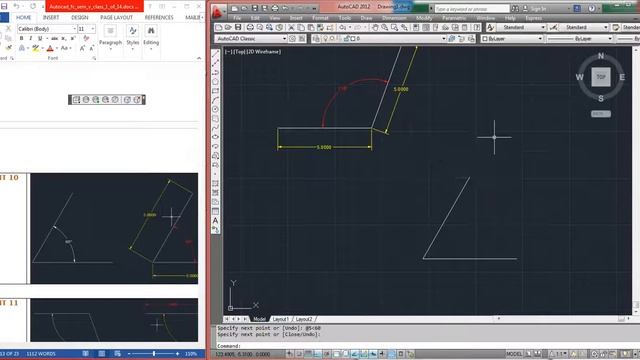The height and width of the screenshot is (360, 640).
Task: Click the AutoCAD application menu logo
Action: coord(217,12)
